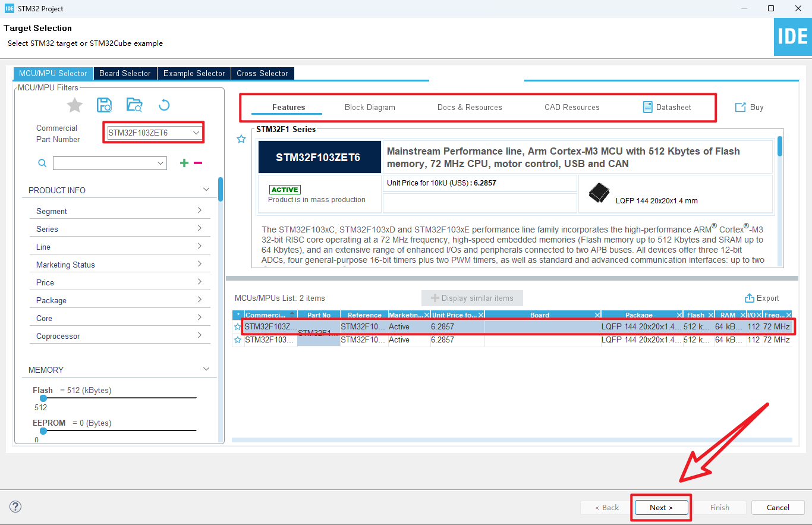Click the Cancel button
The height and width of the screenshot is (525, 812).
point(778,508)
